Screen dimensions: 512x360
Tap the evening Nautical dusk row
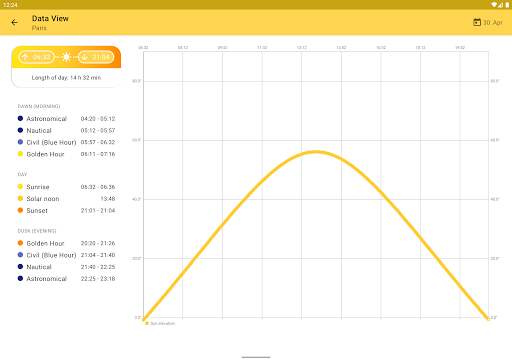[x=66, y=267]
